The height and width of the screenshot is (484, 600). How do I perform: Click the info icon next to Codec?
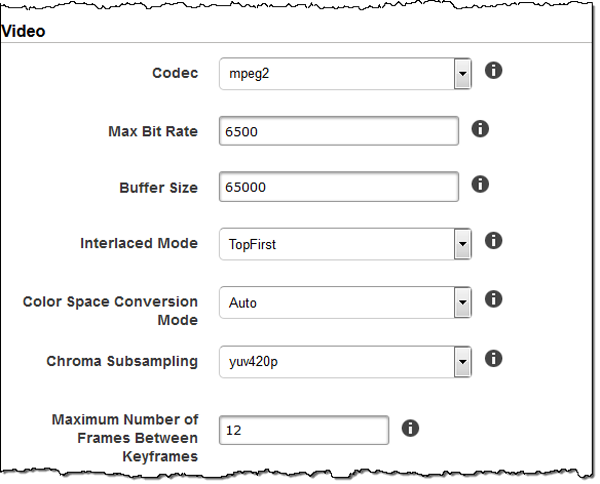pyautogui.click(x=493, y=70)
